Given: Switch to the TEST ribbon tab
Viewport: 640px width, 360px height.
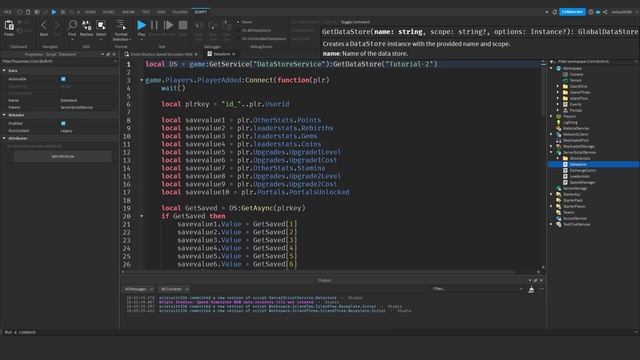Looking at the screenshot, I should (146, 12).
